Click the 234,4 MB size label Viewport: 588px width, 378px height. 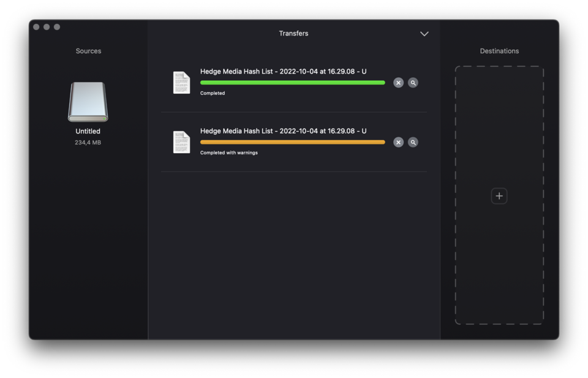point(88,142)
